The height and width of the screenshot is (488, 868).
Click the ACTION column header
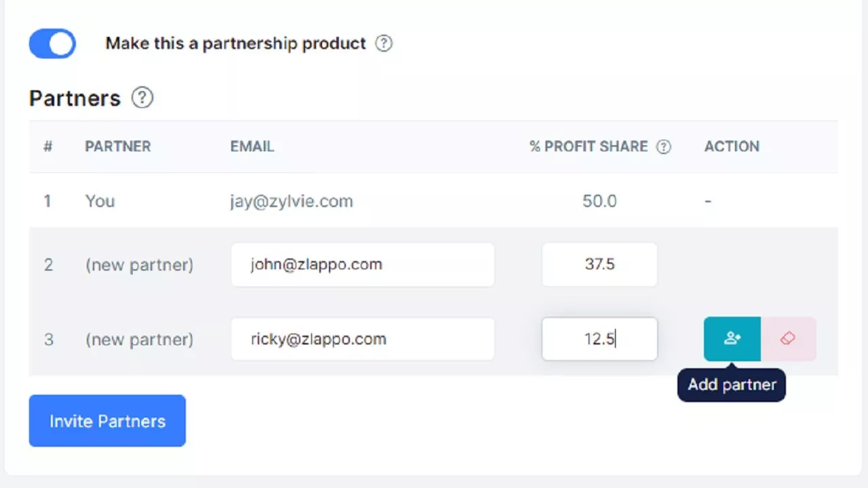click(x=732, y=146)
